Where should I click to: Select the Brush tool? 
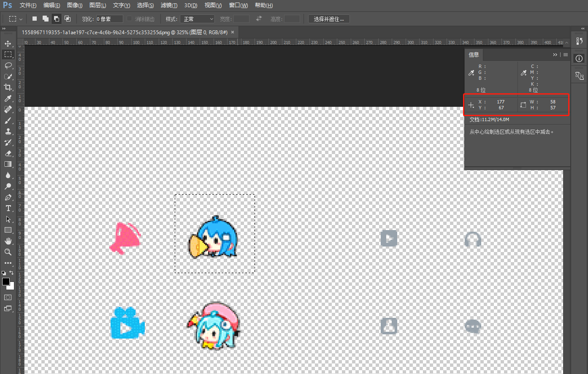[x=8, y=120]
